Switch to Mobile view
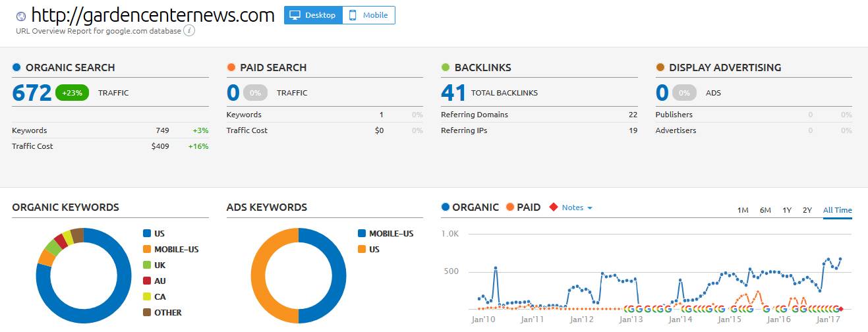The image size is (868, 332). coord(368,15)
